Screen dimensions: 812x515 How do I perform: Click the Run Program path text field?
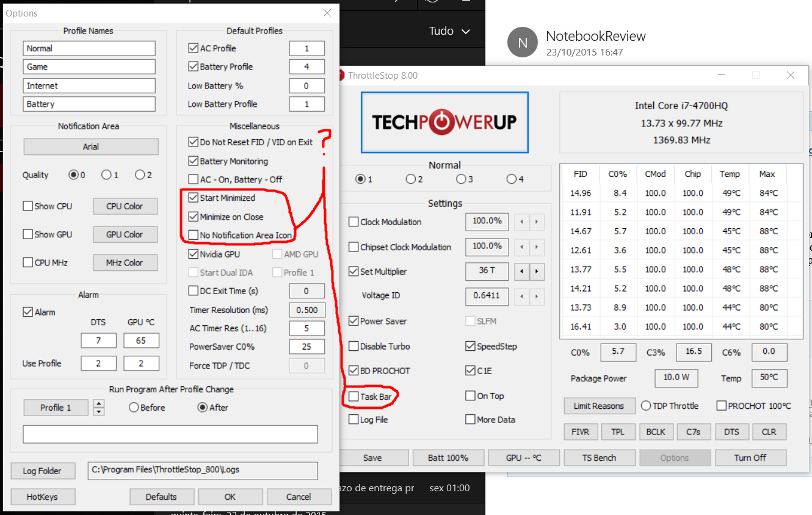click(x=170, y=434)
